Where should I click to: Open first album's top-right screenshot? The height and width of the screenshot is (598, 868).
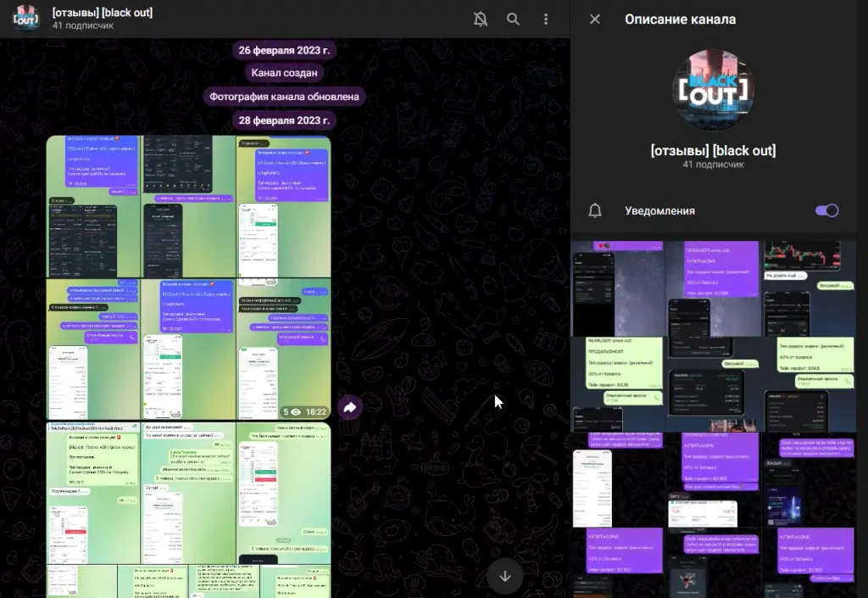(283, 206)
